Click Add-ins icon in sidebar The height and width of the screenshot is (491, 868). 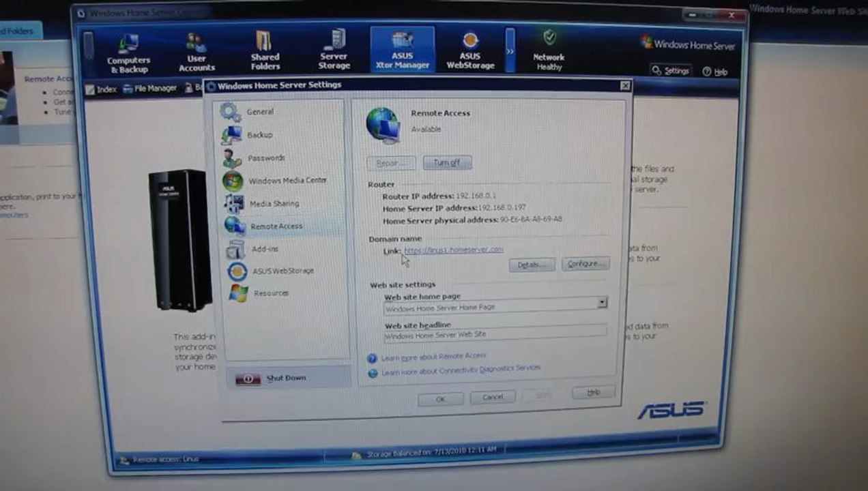click(235, 249)
